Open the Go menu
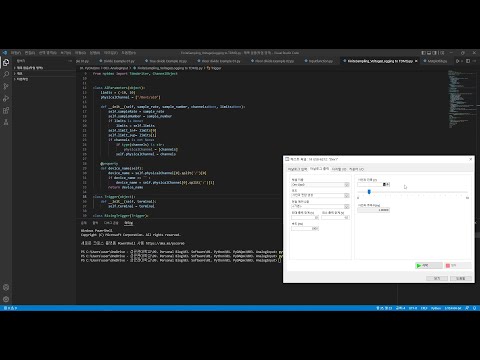480x360 pixels. [x=80, y=53]
